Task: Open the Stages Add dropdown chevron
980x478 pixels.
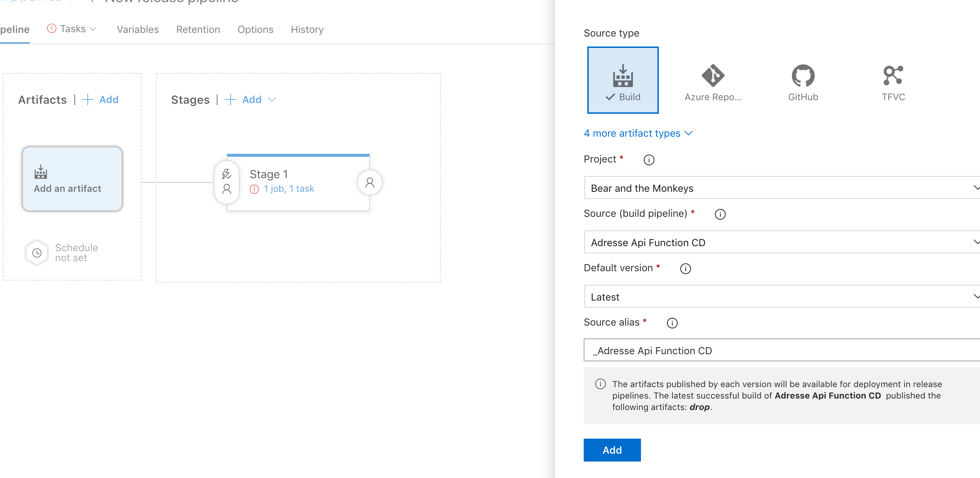Action: pyautogui.click(x=271, y=100)
